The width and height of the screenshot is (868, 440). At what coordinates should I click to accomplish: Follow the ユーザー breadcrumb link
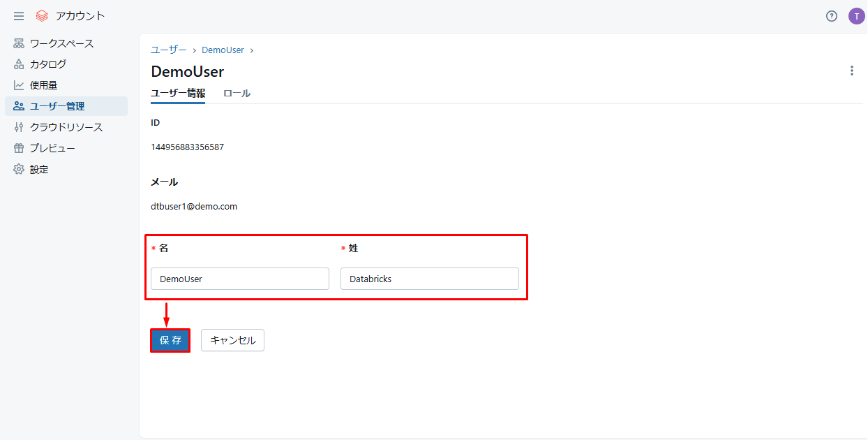169,50
